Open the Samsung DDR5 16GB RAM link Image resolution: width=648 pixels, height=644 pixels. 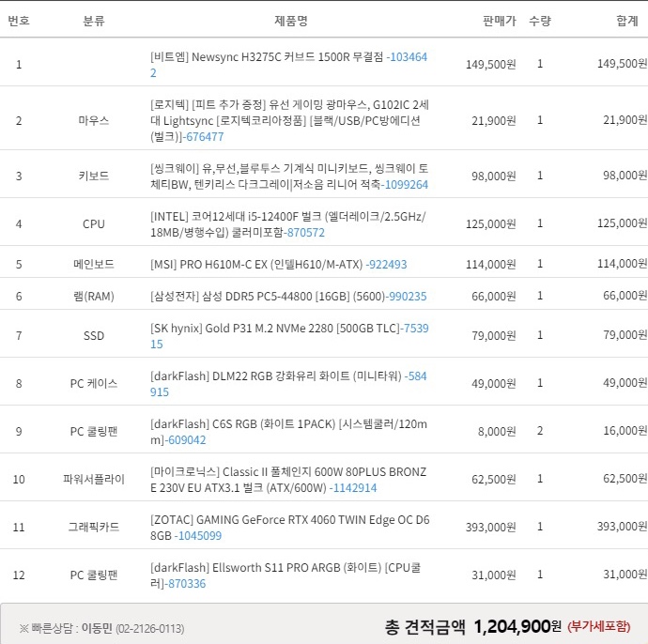[x=288, y=296]
